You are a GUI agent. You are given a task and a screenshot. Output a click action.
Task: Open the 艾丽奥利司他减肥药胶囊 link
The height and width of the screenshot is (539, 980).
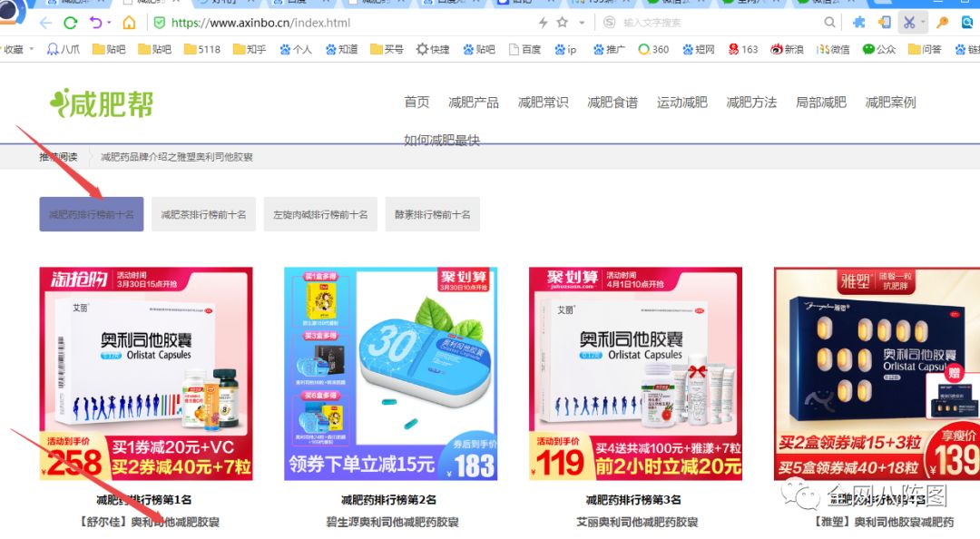(x=637, y=522)
